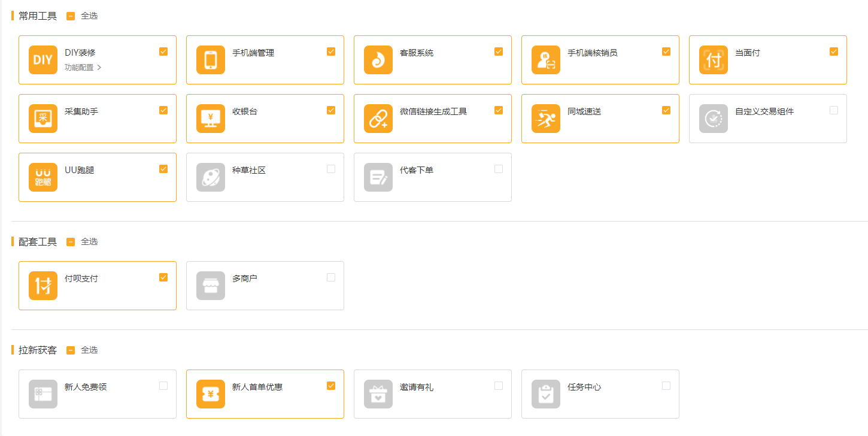This screenshot has height=436, width=868.
Task: Click the DIY装修 icon
Action: pyautogui.click(x=43, y=60)
